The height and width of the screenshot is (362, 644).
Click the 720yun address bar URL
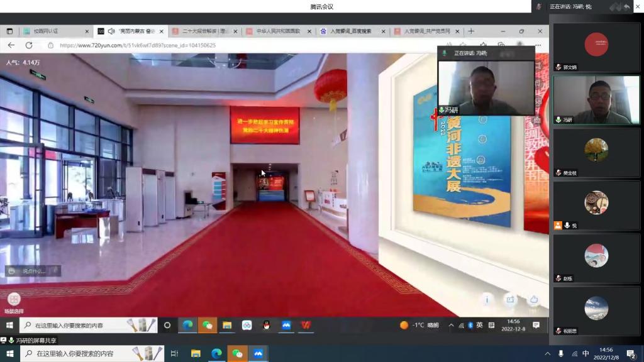click(137, 45)
